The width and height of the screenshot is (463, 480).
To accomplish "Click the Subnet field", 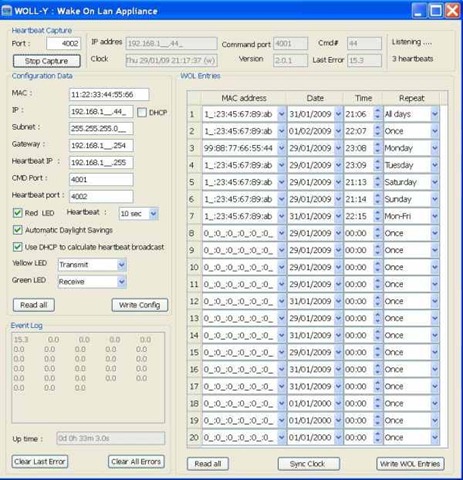I will click(x=101, y=129).
